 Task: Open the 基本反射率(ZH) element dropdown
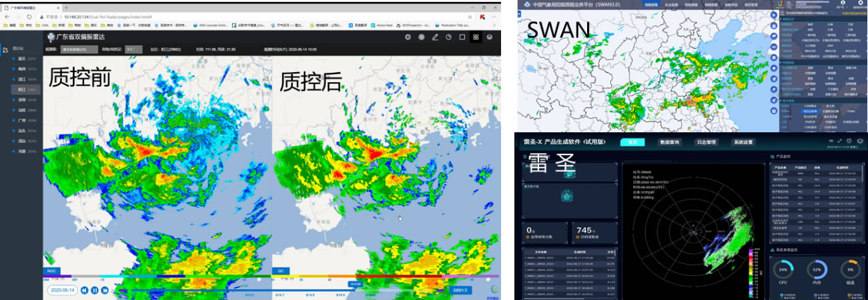tap(79, 49)
